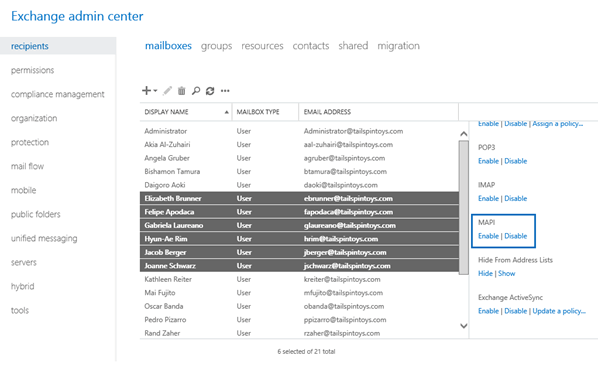Open the organization section

pyautogui.click(x=34, y=118)
